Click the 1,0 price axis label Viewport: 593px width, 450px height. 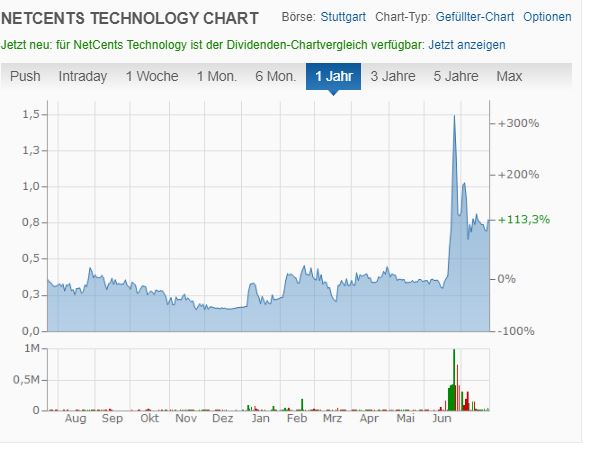coord(31,186)
